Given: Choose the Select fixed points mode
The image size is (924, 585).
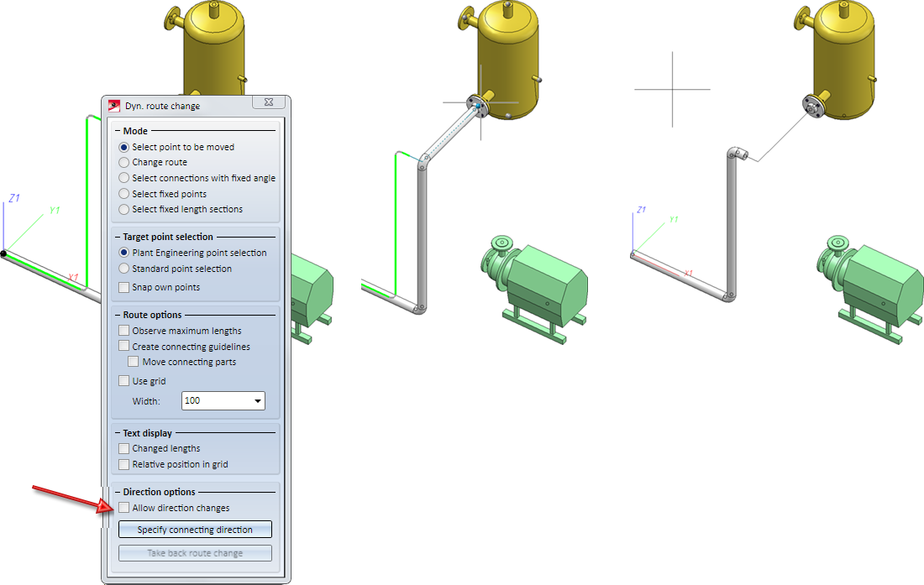Looking at the screenshot, I should [x=123, y=194].
